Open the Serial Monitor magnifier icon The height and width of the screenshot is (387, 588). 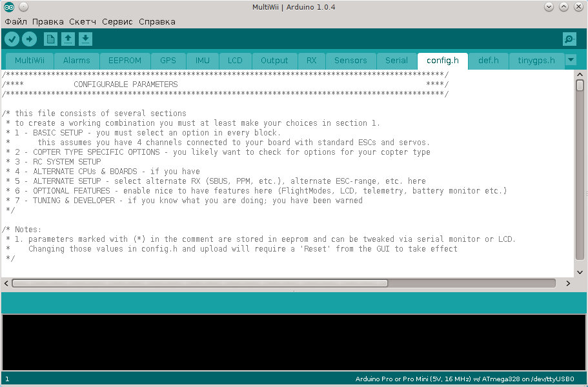point(569,39)
